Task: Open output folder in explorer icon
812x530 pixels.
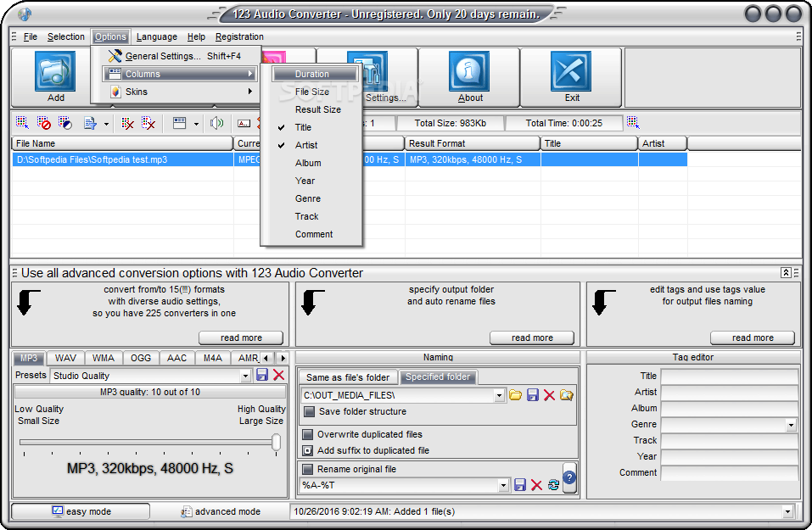Action: tap(567, 395)
